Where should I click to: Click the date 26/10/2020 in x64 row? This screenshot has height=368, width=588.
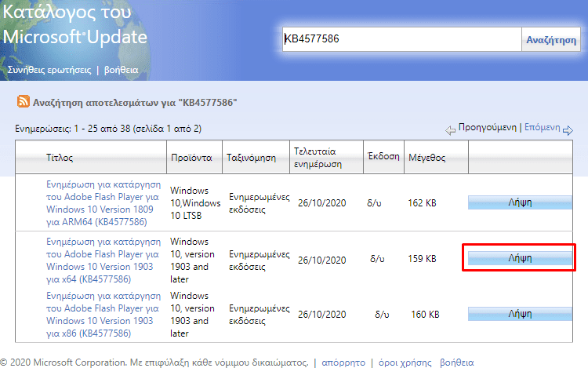321,260
